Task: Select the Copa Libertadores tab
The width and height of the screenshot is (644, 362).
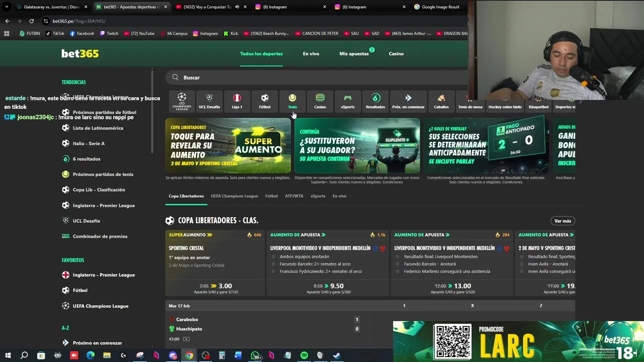Action: [186, 196]
